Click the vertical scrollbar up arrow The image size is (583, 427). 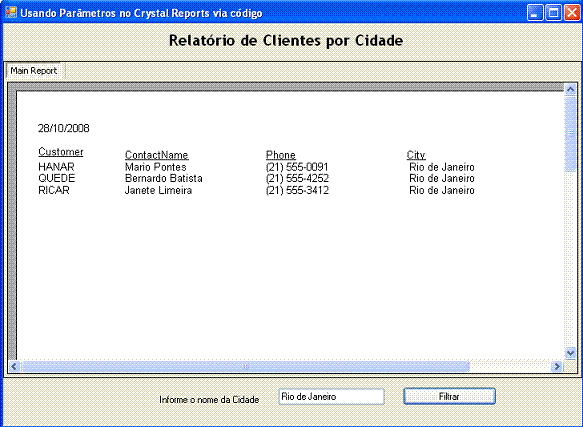(570, 90)
